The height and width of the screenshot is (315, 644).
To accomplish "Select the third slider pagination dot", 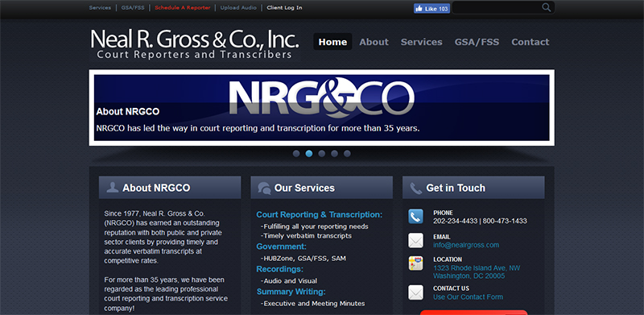I will click(321, 154).
